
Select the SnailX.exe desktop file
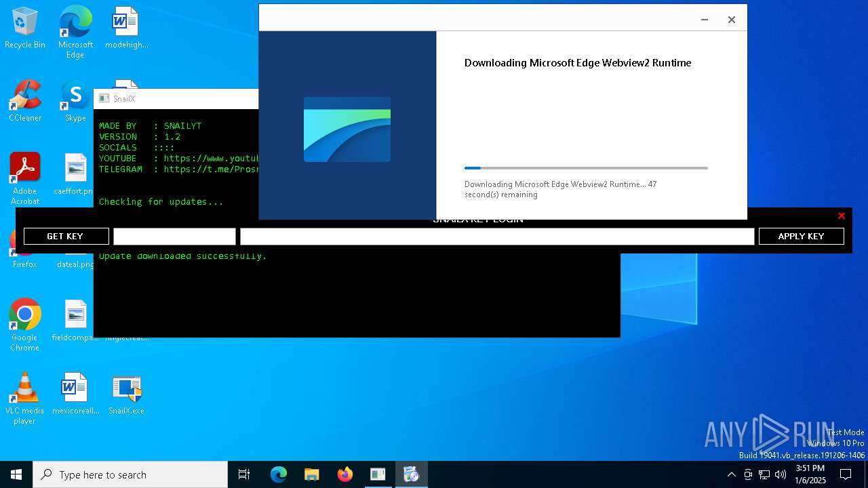(126, 394)
